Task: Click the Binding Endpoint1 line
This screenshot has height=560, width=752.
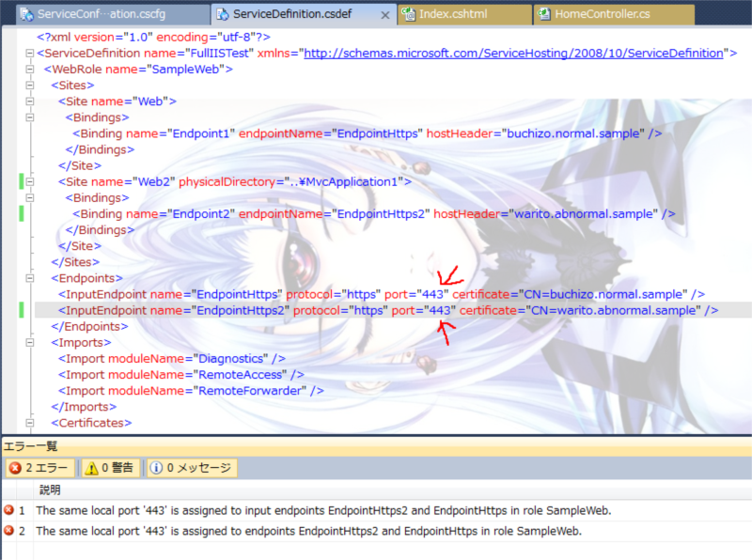Action: (x=368, y=133)
